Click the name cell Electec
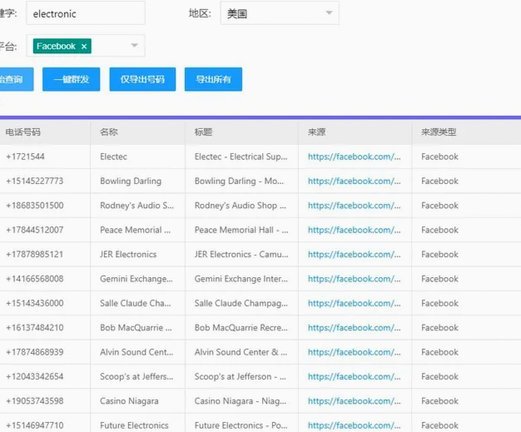The height and width of the screenshot is (432, 521). point(113,157)
